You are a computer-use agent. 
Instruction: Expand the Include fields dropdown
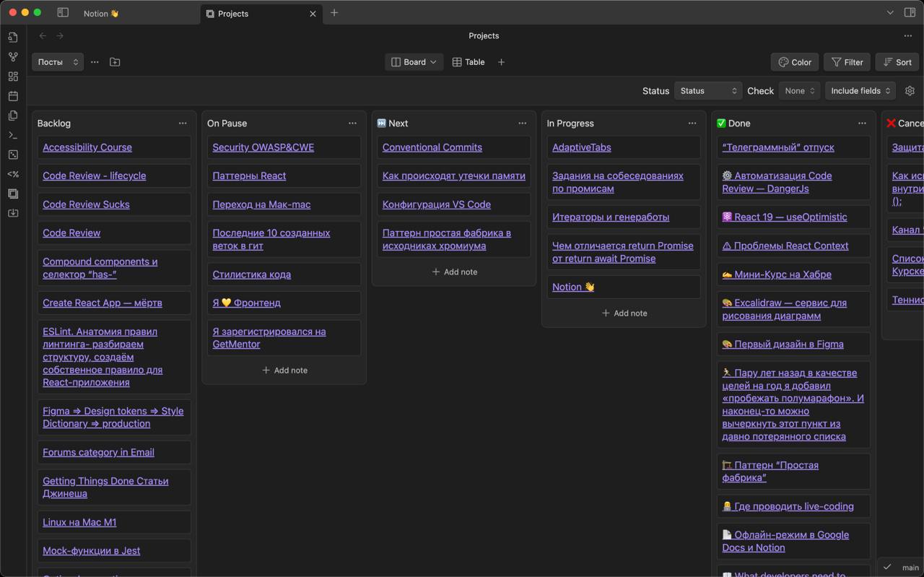pyautogui.click(x=860, y=91)
